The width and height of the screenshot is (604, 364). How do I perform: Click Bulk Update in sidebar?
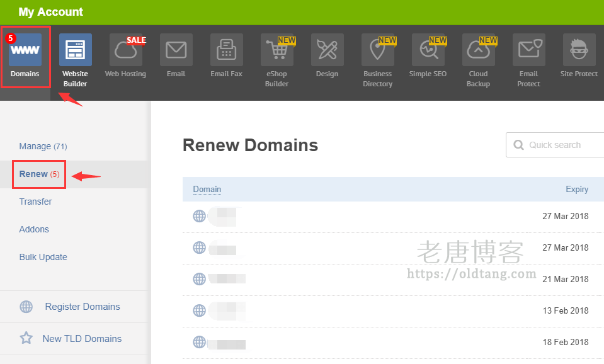(x=43, y=257)
